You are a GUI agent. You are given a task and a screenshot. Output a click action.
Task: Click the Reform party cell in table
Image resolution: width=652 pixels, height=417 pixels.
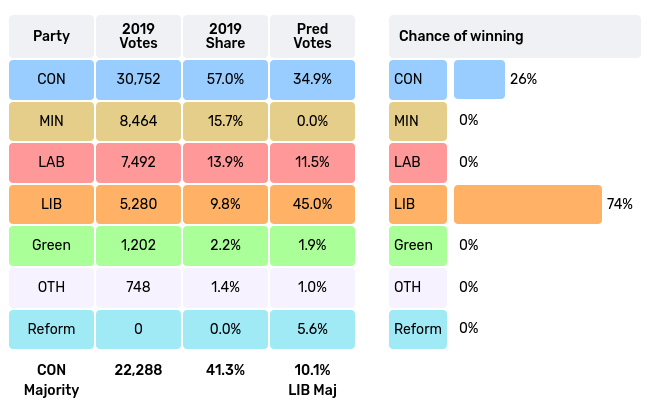point(51,328)
